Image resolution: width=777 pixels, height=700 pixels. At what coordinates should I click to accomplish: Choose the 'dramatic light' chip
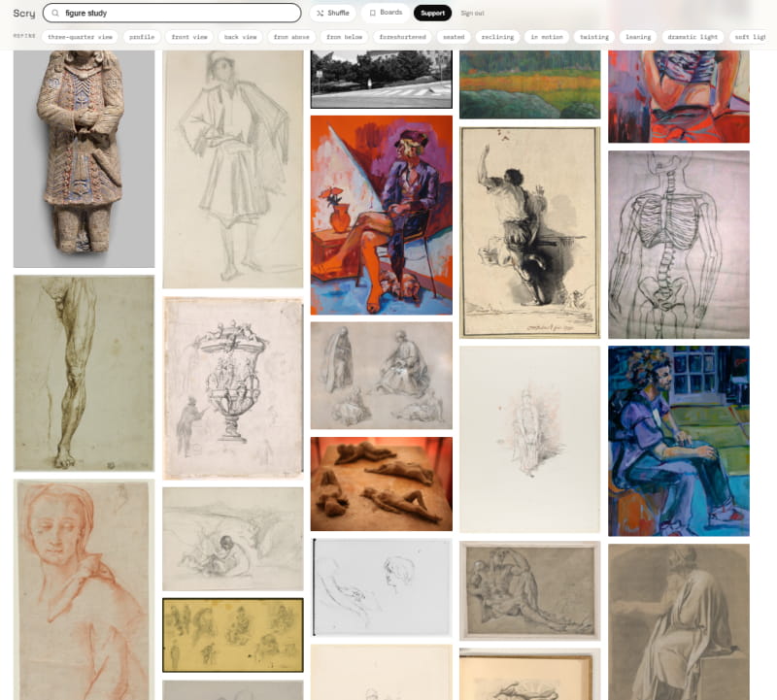(693, 37)
